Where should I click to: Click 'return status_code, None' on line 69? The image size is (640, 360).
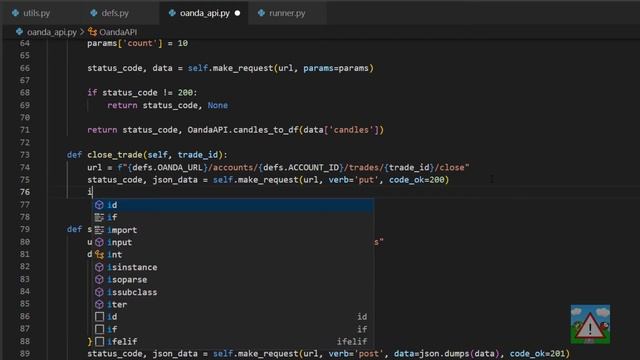pyautogui.click(x=167, y=105)
